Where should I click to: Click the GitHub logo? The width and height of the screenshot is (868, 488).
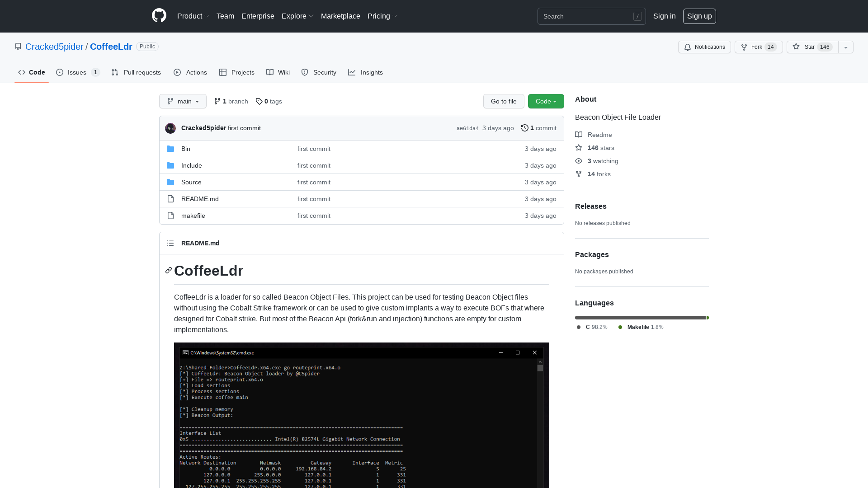click(159, 16)
